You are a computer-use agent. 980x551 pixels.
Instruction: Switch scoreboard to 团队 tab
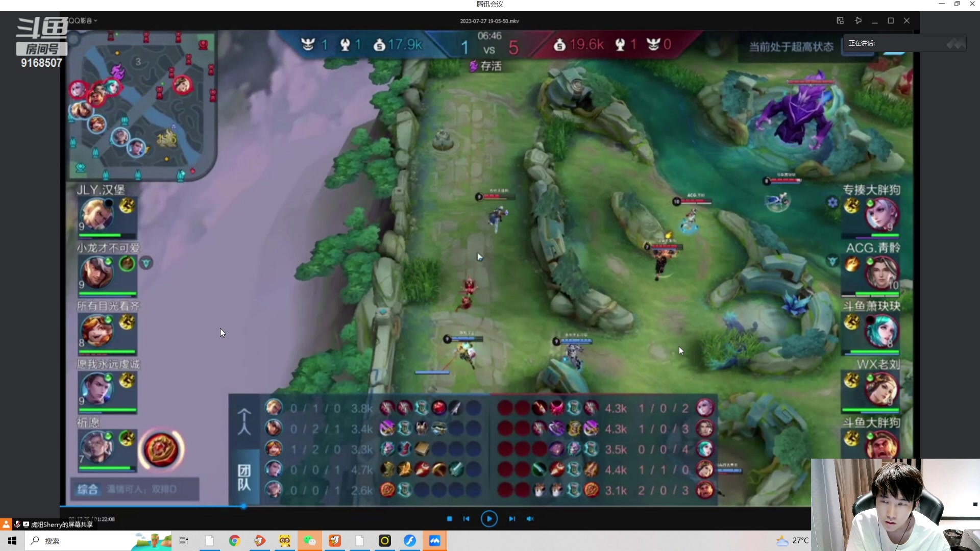pyautogui.click(x=244, y=478)
